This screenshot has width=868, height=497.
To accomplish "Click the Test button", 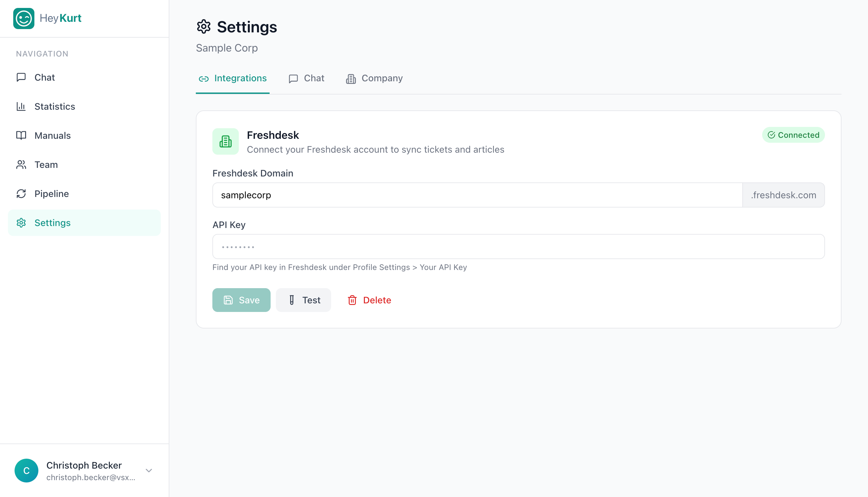I will point(303,300).
